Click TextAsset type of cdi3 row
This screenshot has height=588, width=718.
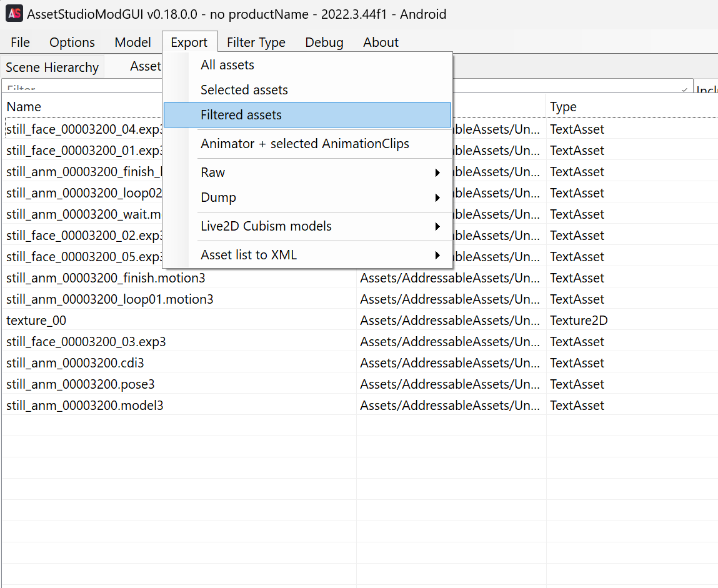pyautogui.click(x=577, y=363)
